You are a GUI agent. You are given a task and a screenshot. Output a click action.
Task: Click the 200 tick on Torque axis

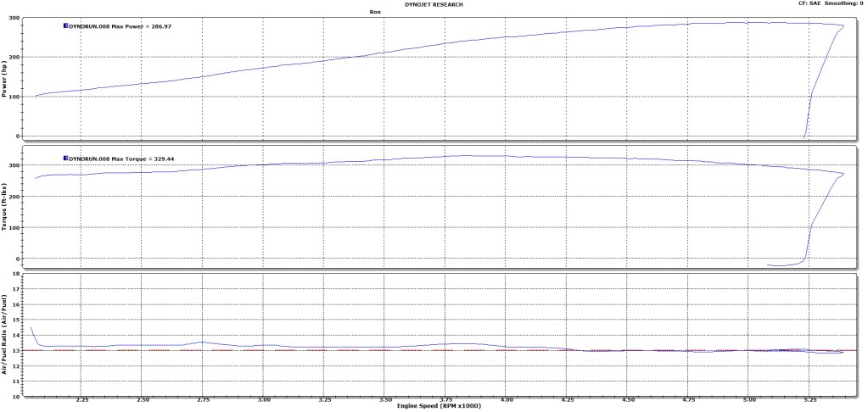coord(16,197)
